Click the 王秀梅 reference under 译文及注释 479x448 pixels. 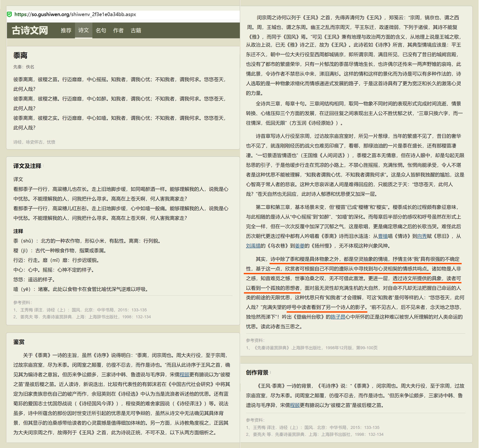(x=80, y=310)
